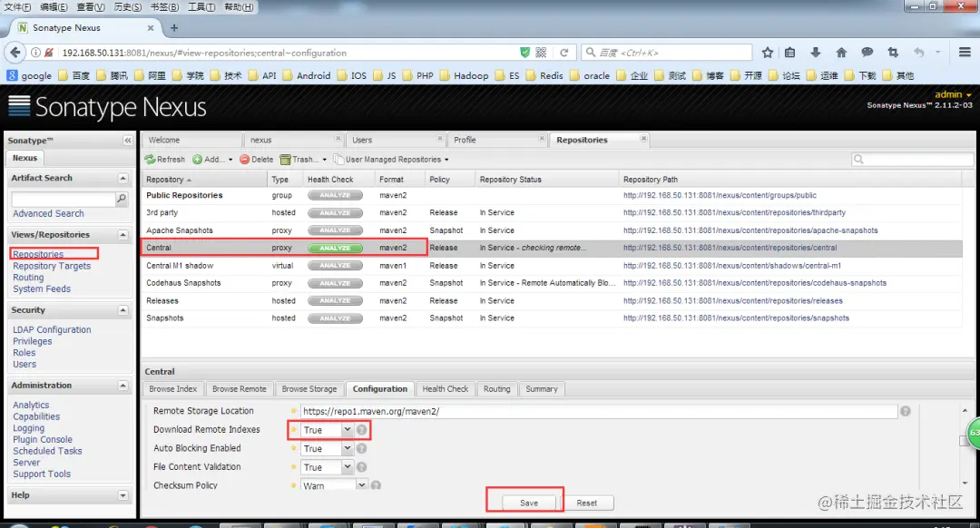Switch to the Health Check tab
The width and height of the screenshot is (980, 528).
445,389
